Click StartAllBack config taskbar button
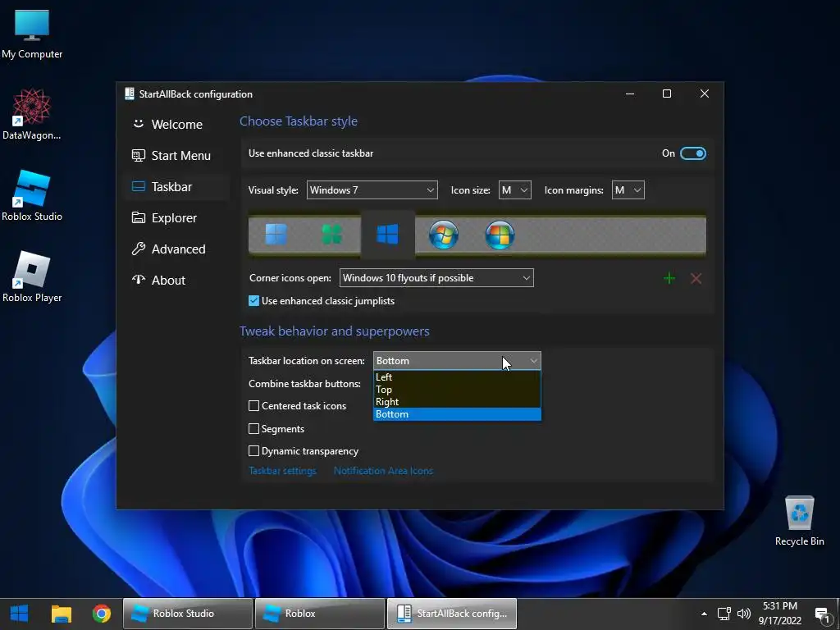The image size is (840, 630). (452, 614)
